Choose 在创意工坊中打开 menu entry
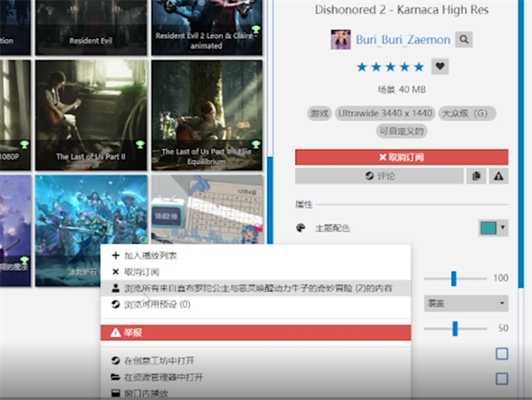 pyautogui.click(x=256, y=360)
